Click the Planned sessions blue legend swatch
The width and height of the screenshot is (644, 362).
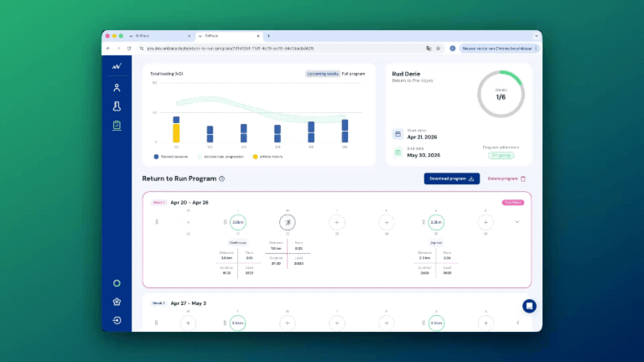click(156, 157)
